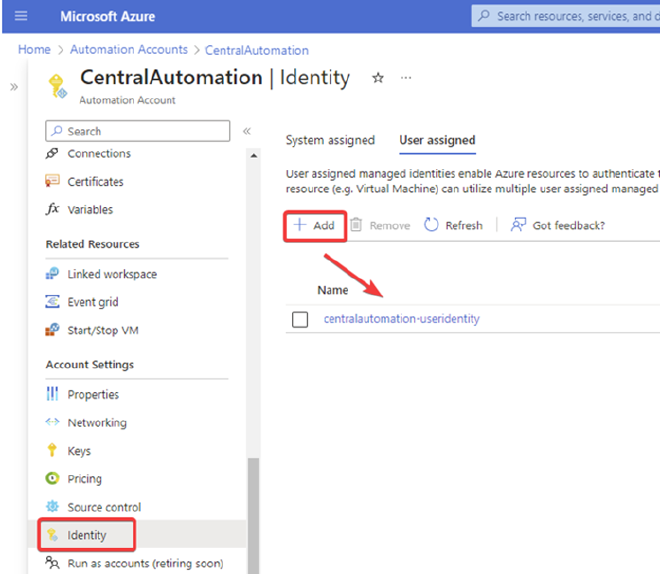Open Linked workspace menu item

click(112, 274)
